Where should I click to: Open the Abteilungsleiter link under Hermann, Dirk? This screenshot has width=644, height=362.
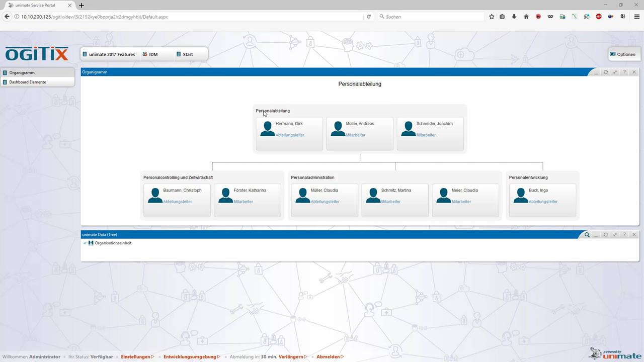point(290,135)
